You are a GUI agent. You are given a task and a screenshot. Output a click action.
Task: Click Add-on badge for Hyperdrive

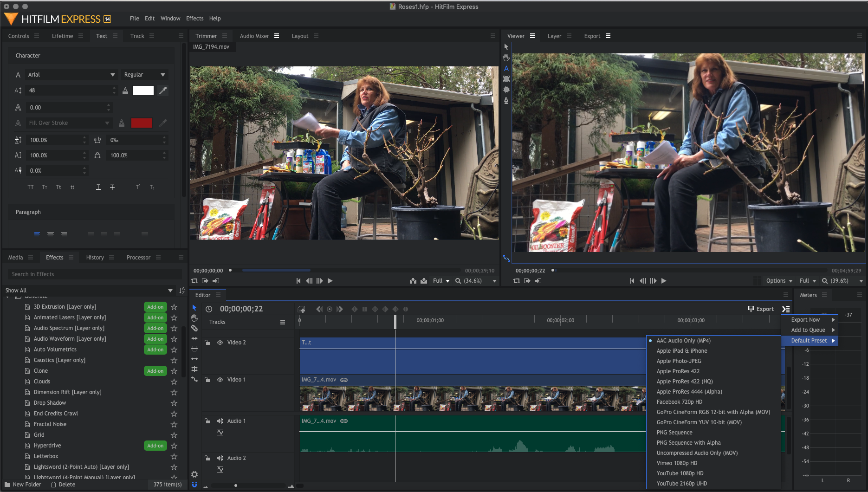tap(155, 446)
